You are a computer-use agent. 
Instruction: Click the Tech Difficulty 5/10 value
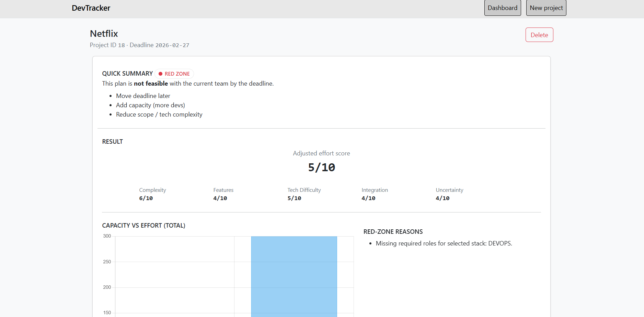click(x=294, y=198)
